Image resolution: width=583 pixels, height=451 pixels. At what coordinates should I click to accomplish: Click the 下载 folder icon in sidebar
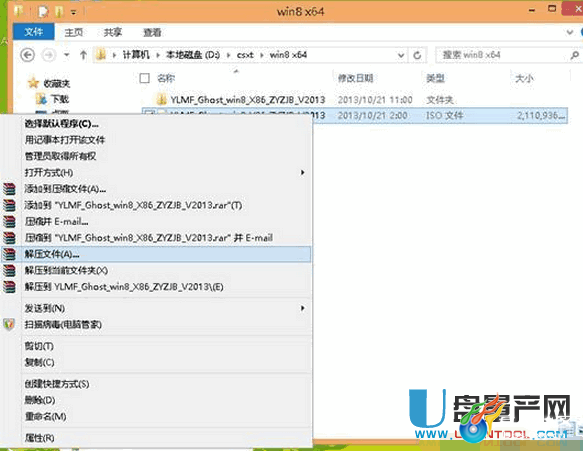(x=41, y=99)
